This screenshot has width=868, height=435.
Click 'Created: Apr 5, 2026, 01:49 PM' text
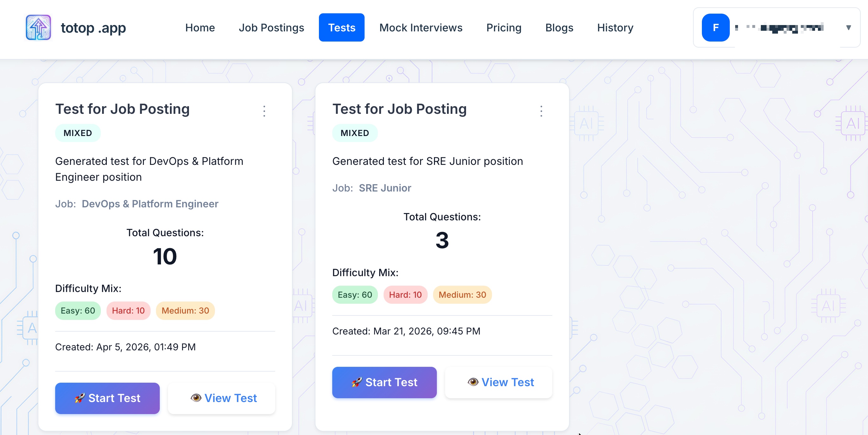coord(125,347)
